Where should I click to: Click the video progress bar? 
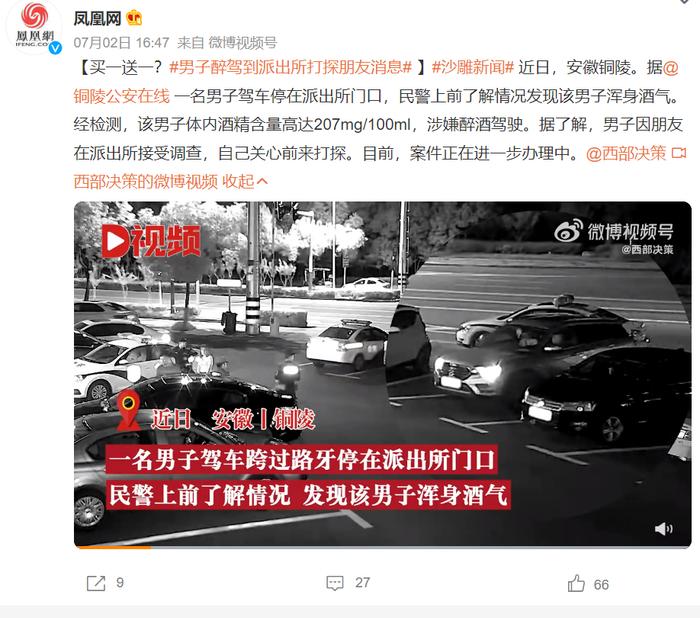click(x=383, y=546)
